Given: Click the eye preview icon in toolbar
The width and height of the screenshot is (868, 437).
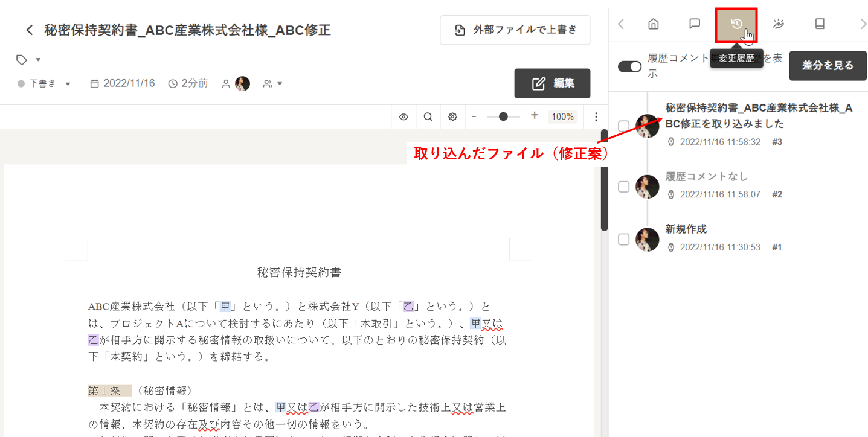Looking at the screenshot, I should (403, 117).
